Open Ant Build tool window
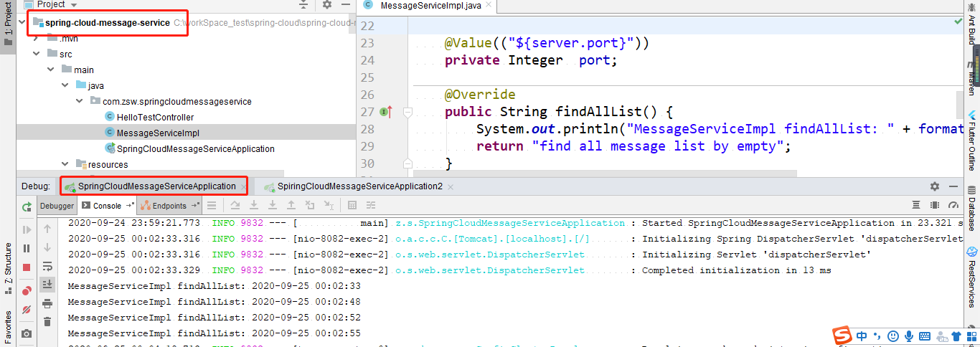This screenshot has width=980, height=347. 972,24
